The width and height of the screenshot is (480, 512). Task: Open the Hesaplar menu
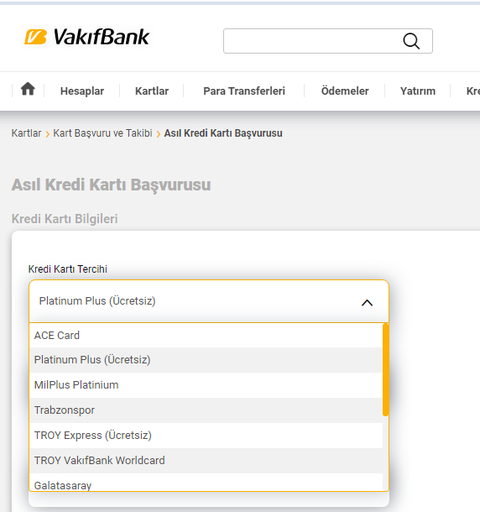82,91
